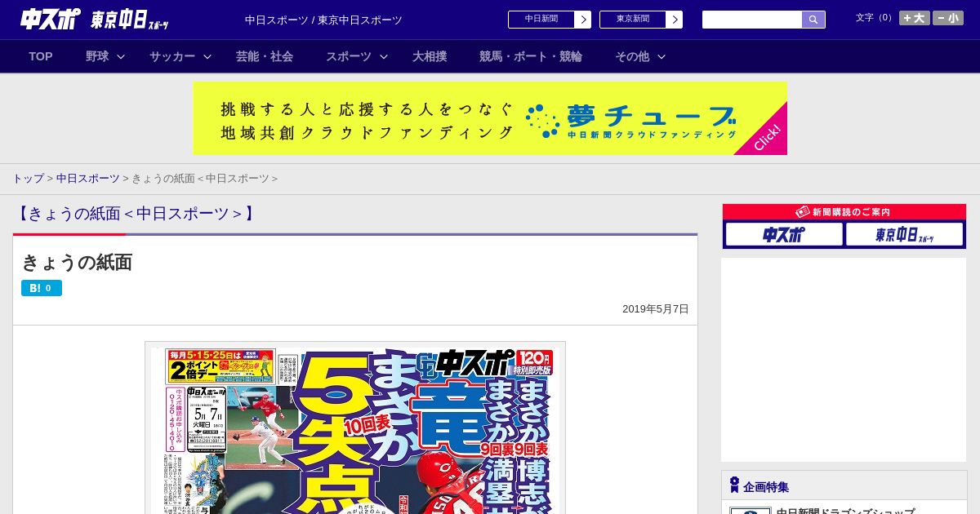
Task: Click the header text 中日スポーツ / 東京中日スポーツ
Action: (x=323, y=20)
